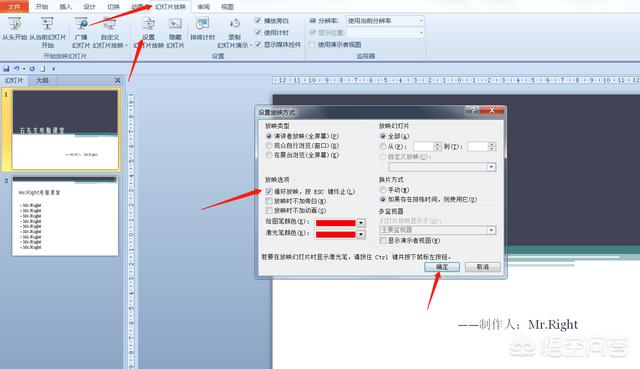Open undo history dropdown arrow
Image resolution: width=640 pixels, height=369 pixels.
pos(24,69)
